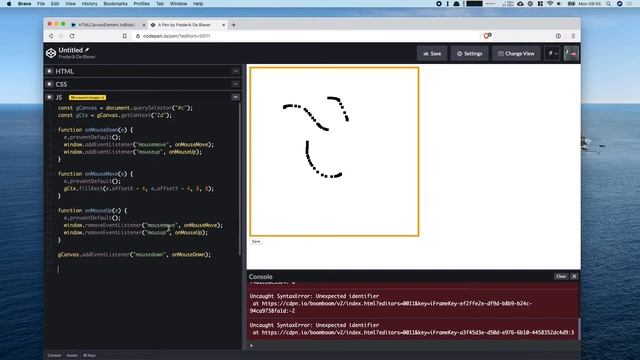This screenshot has height=360, width=640.
Task: Open the Change View menu
Action: click(x=516, y=53)
